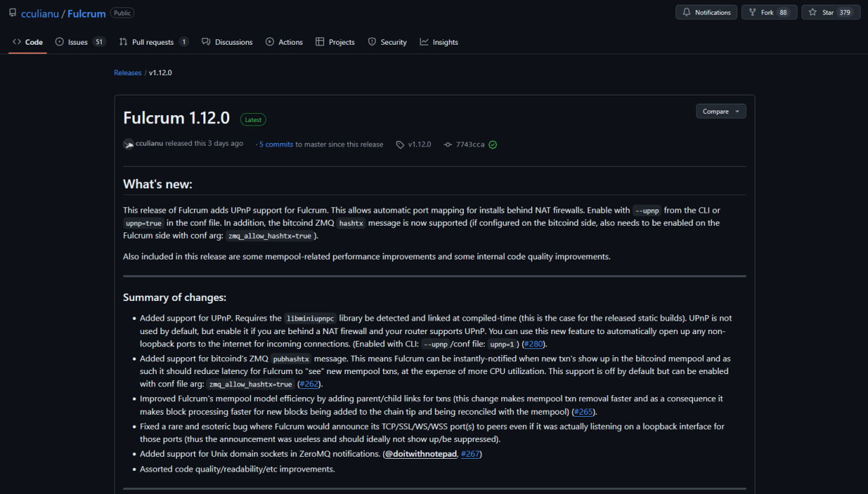Screen dimensions: 868x494
Task: Open the @doitwithnotepad profile link
Action: 420,454
